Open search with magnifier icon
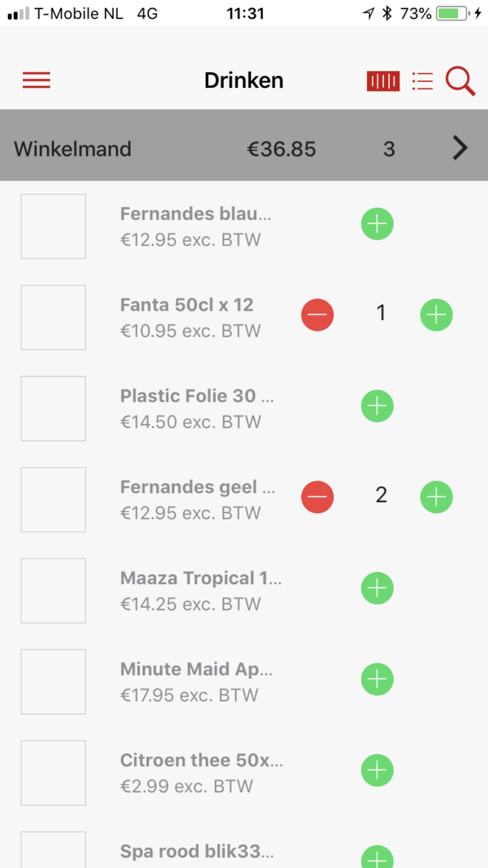Viewport: 488px width, 868px height. [460, 81]
